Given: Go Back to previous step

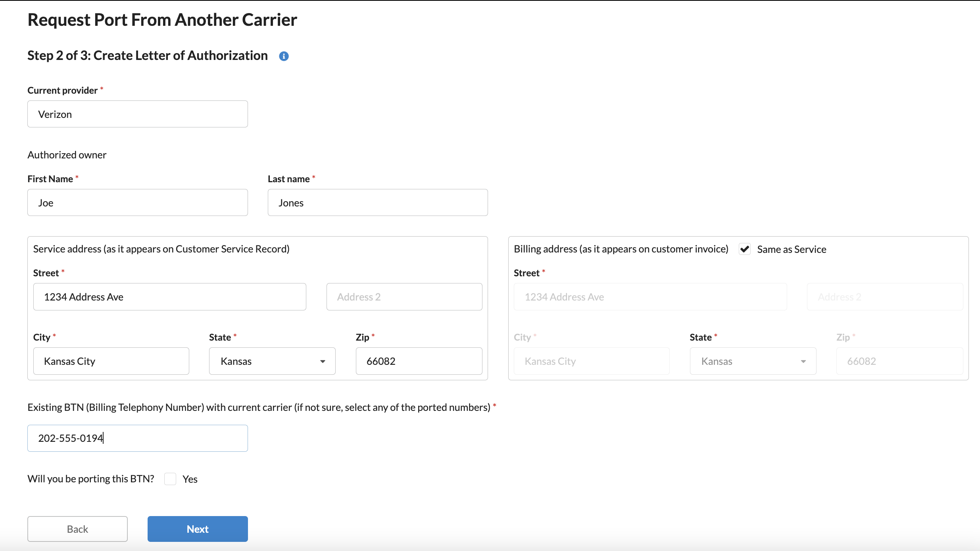Looking at the screenshot, I should tap(77, 529).
